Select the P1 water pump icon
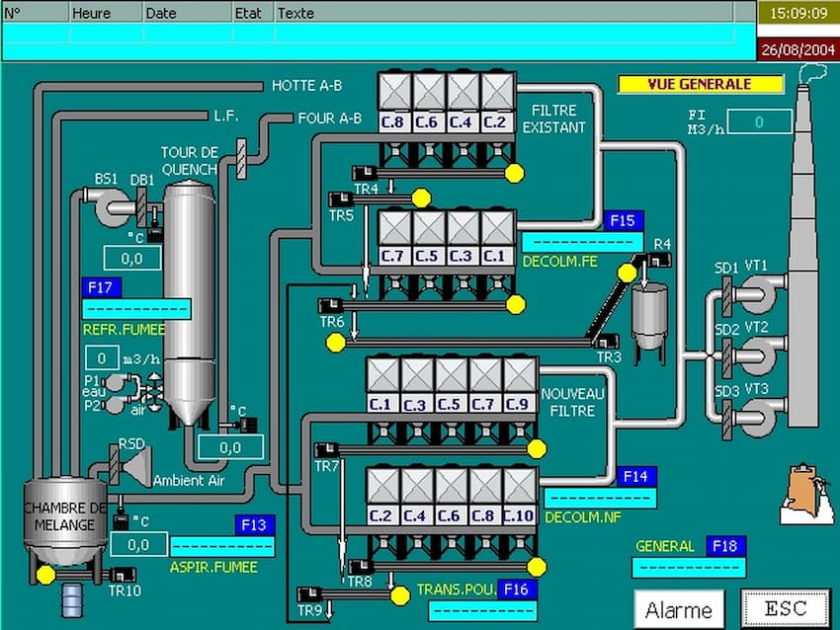Screen dimensions: 840x630 click(114, 383)
